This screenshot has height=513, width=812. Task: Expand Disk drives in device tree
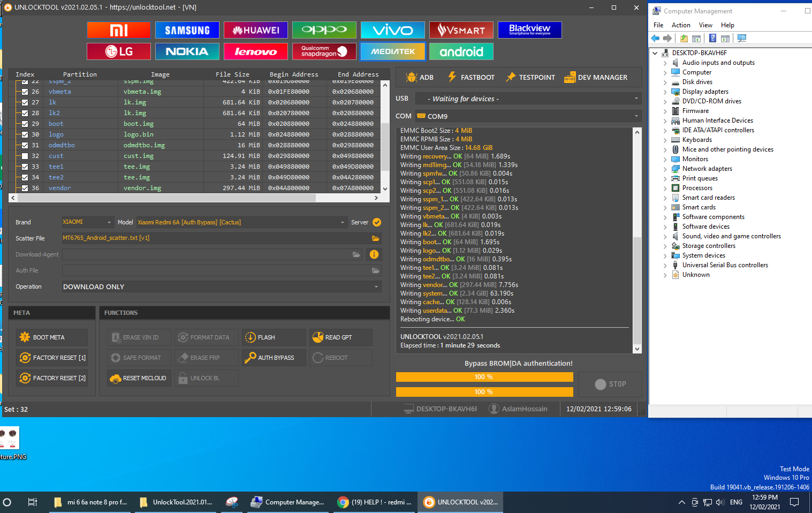[665, 82]
